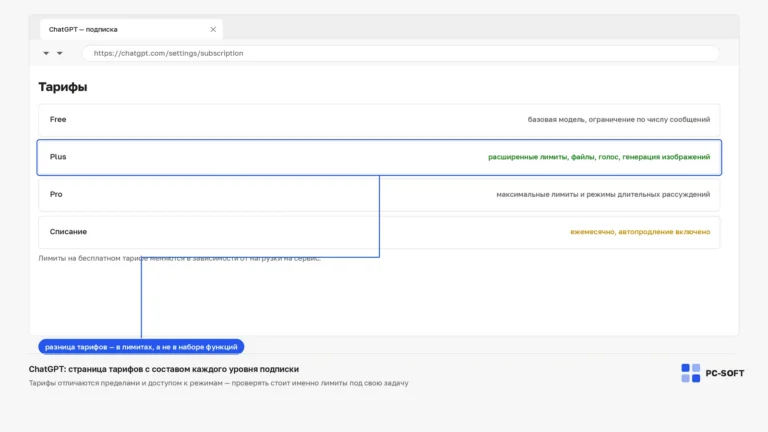This screenshot has width=768, height=432.
Task: Open the Списание billing row
Action: tap(379, 232)
